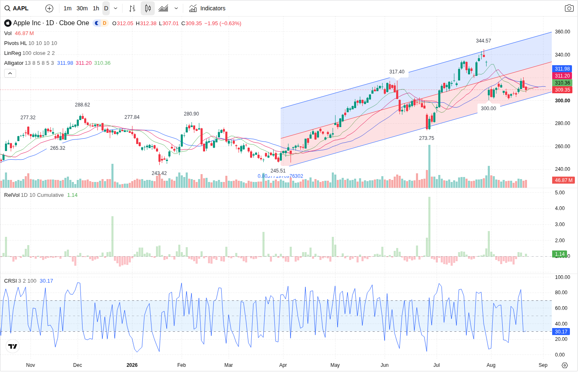586x392 pixels.
Task: Click the 265.32 pivot low label
Action: point(57,148)
